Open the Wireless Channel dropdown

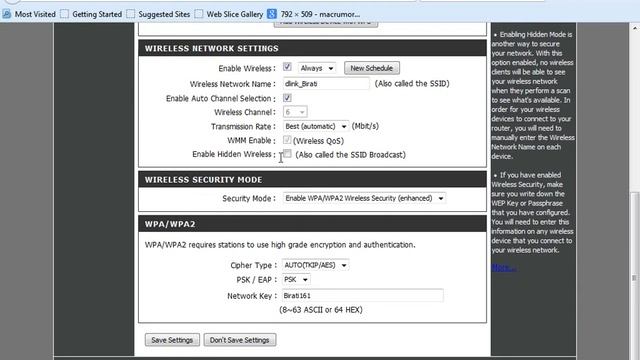[295, 112]
